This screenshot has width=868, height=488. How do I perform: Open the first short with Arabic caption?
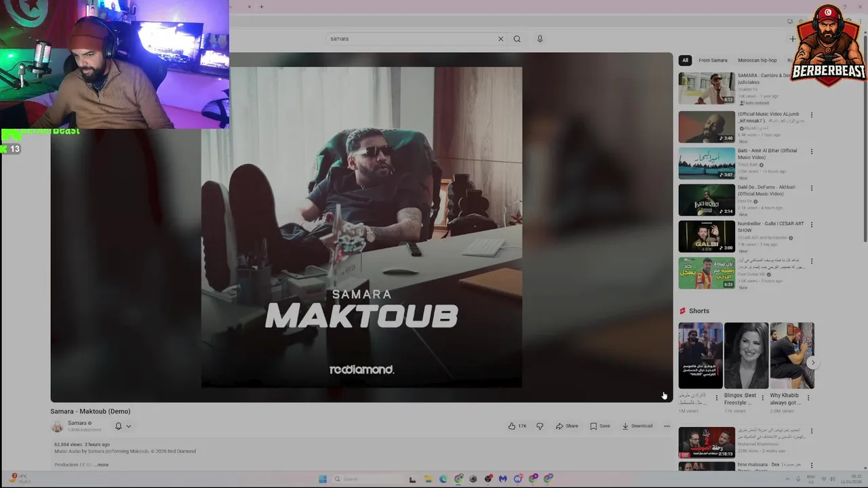pos(701,355)
